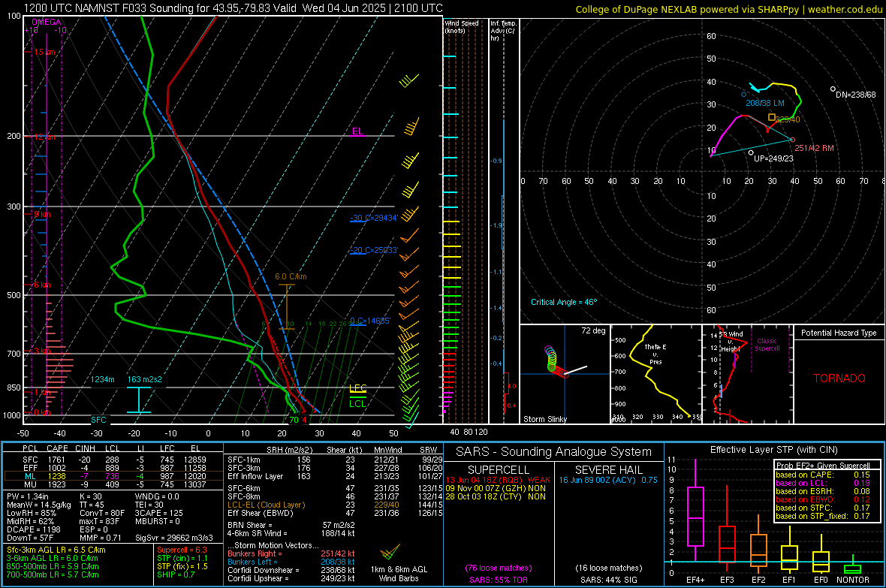
Task: Click the '9 km' height marker
Action: (x=42, y=214)
